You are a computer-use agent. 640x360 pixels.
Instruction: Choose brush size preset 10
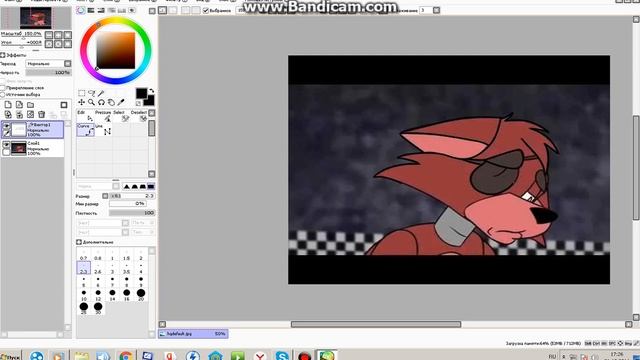[84, 295]
